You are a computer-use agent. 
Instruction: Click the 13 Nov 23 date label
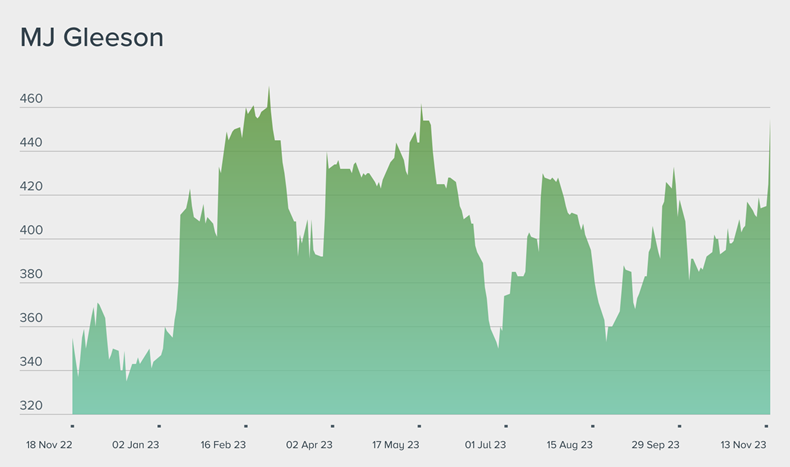(x=742, y=445)
